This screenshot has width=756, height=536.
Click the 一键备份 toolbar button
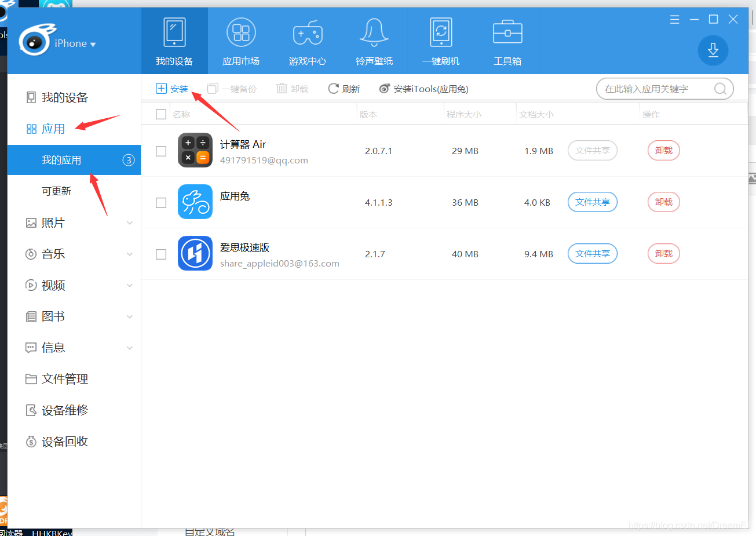pos(232,89)
